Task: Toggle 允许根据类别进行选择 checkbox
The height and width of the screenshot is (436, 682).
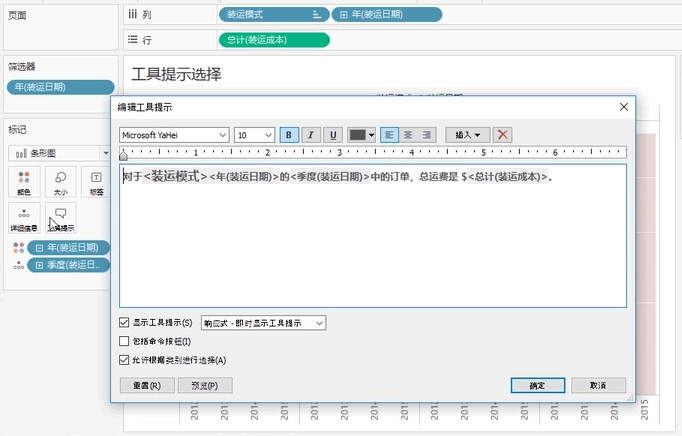Action: click(x=124, y=359)
